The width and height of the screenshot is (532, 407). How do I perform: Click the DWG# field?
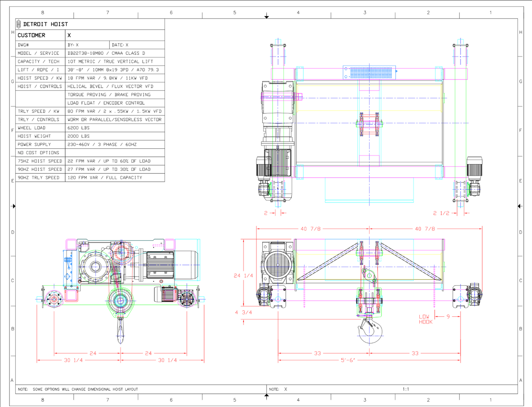click(40, 45)
